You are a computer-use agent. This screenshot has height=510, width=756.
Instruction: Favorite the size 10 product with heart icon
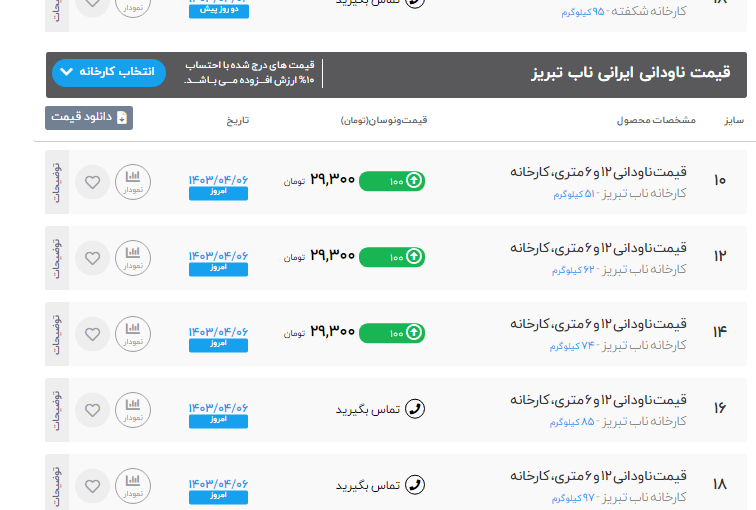click(92, 182)
